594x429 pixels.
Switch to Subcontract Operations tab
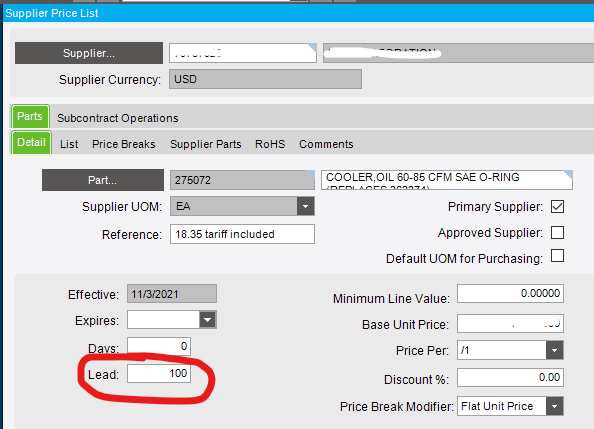click(x=117, y=118)
